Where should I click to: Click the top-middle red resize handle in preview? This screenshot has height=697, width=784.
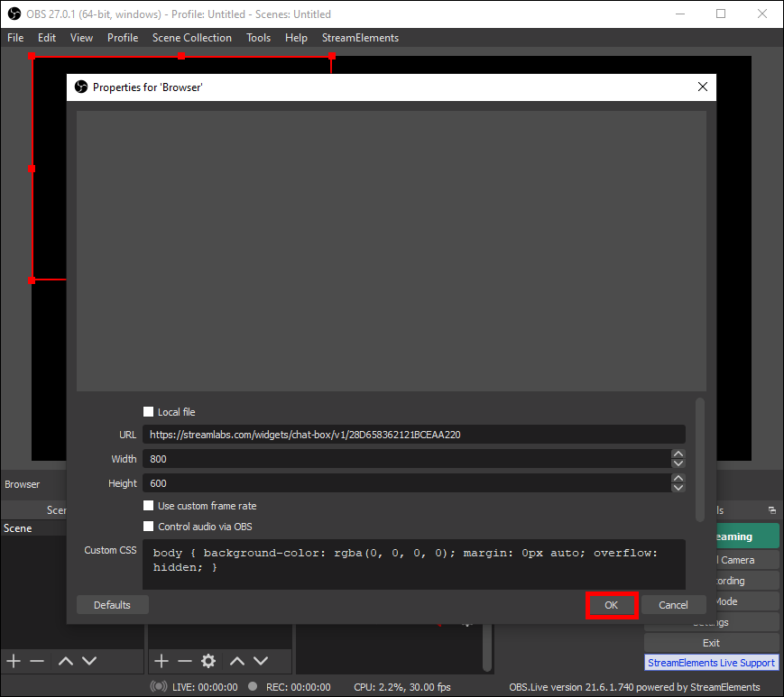pyautogui.click(x=181, y=56)
